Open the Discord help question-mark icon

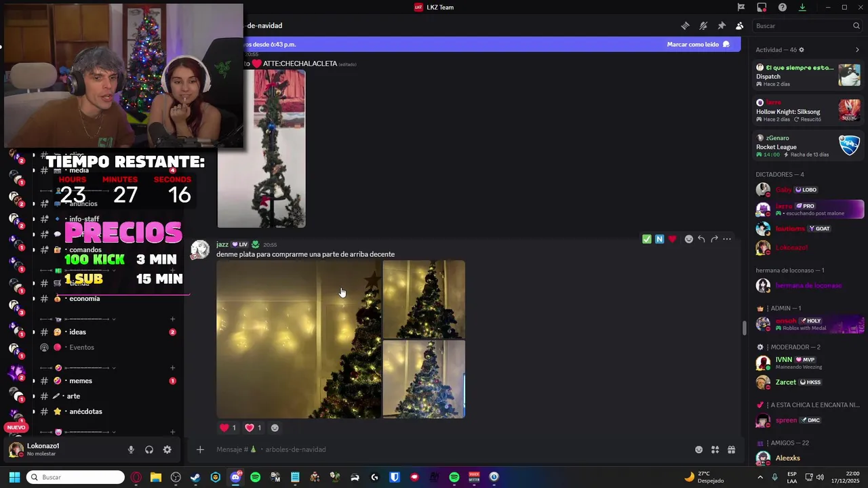(783, 7)
